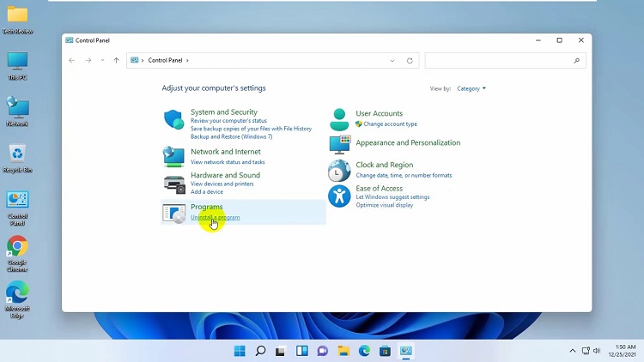Viewport: 644px width, 362px height.
Task: Open File Explorer from the taskbar
Action: click(343, 351)
